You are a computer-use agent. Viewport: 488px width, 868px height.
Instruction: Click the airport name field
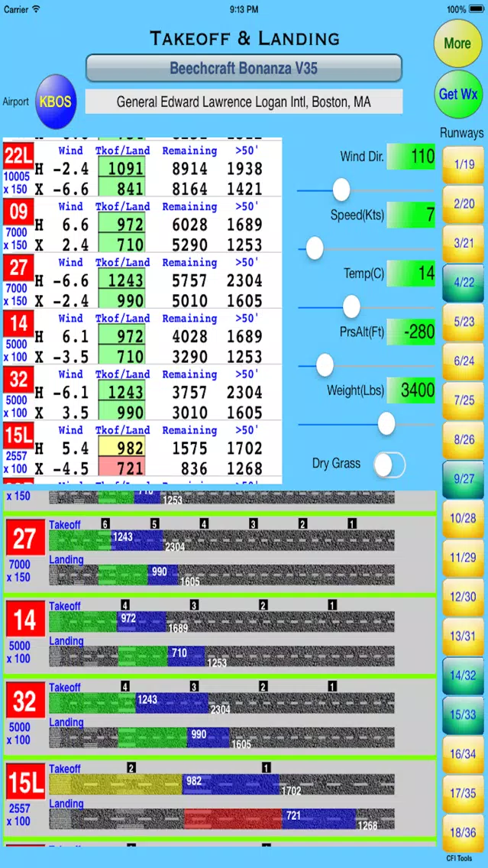click(244, 102)
